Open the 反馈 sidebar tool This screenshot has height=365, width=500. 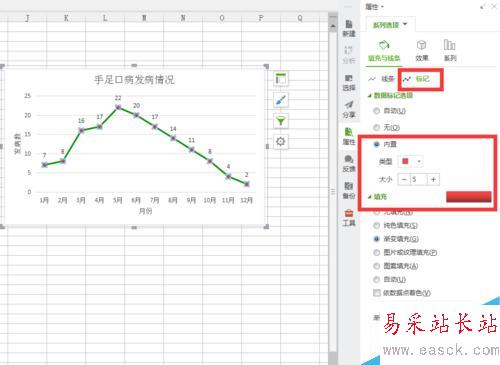(349, 163)
